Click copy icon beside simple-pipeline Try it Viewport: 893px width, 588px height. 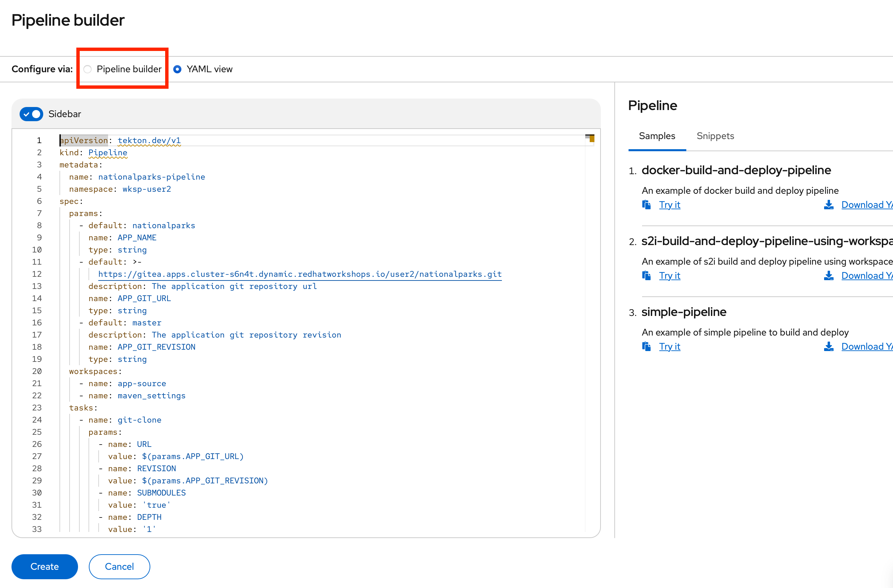pyautogui.click(x=646, y=347)
